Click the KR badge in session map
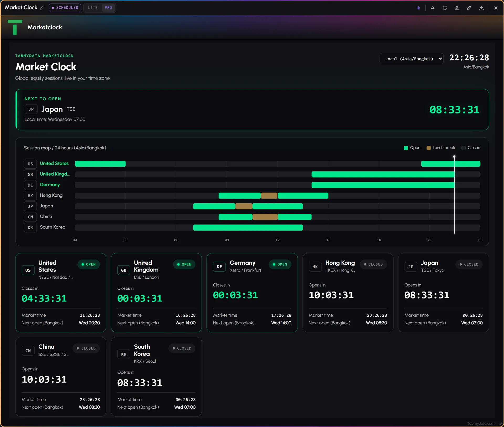This screenshot has width=504, height=427. [x=30, y=227]
